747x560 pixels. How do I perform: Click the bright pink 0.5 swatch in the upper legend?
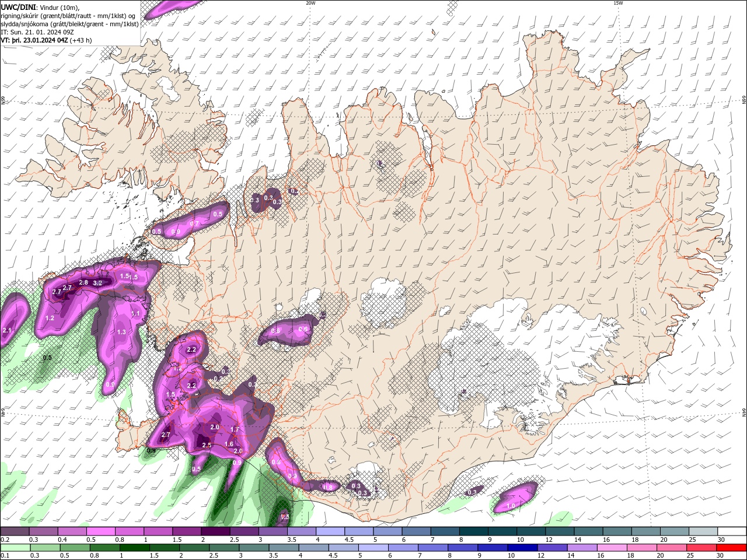coord(100,531)
